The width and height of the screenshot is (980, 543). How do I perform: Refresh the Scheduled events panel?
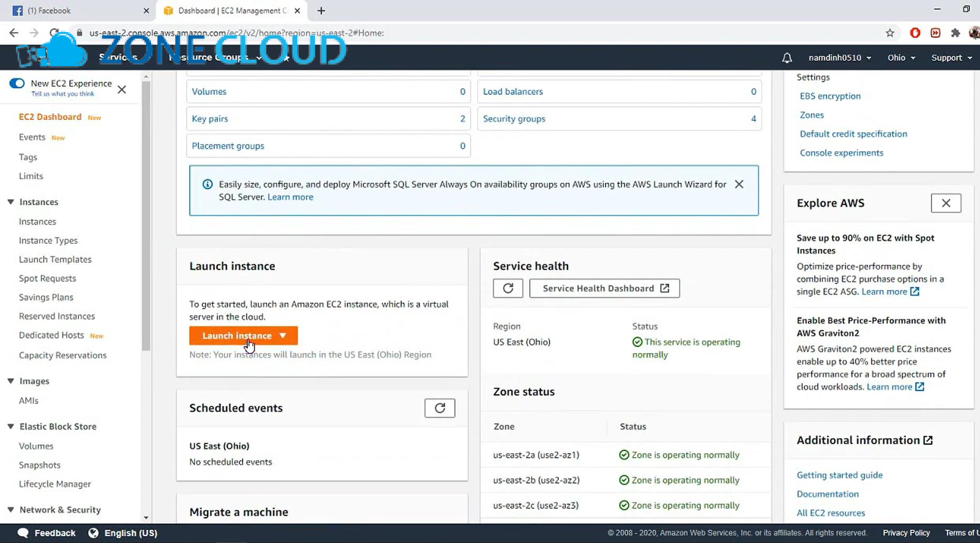(x=439, y=408)
